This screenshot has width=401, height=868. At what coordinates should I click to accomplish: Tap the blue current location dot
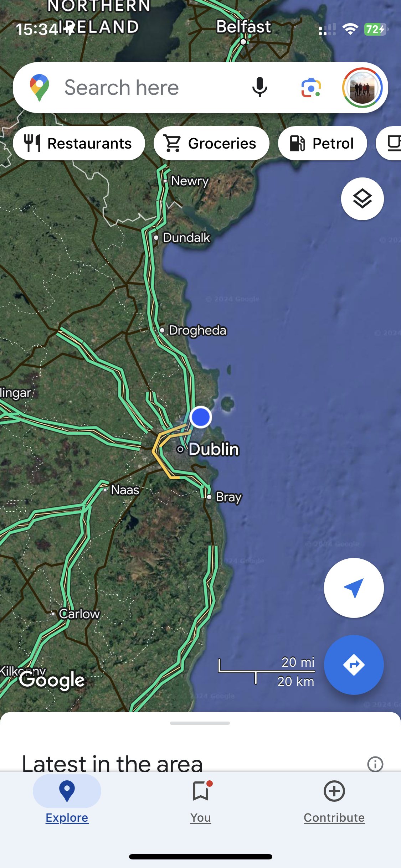click(x=201, y=417)
